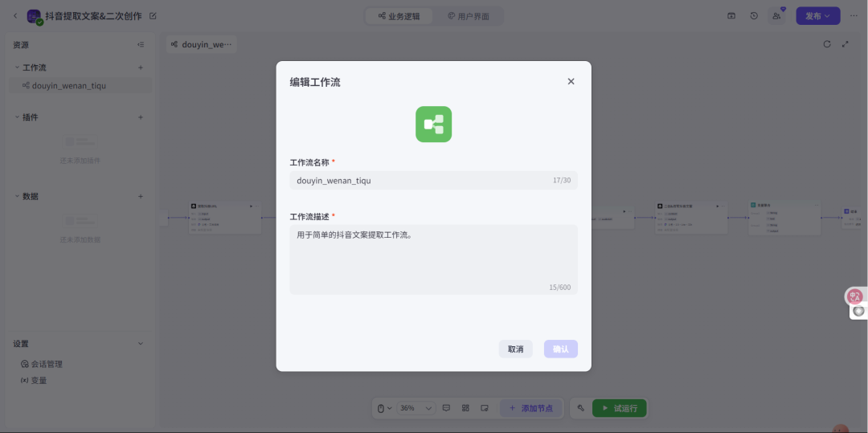Viewport: 868px width, 433px height.
Task: Select douyin_wenan_tiqu in the workflow list
Action: tap(80, 86)
